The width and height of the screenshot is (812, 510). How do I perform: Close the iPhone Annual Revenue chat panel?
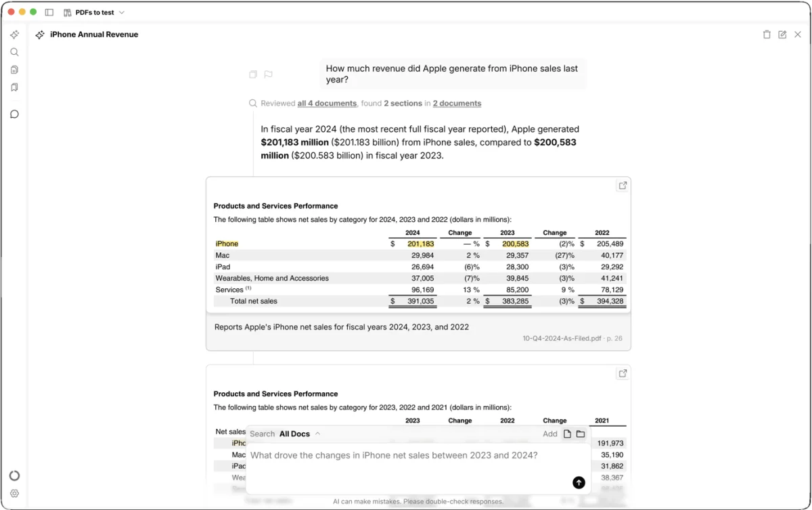(x=798, y=34)
